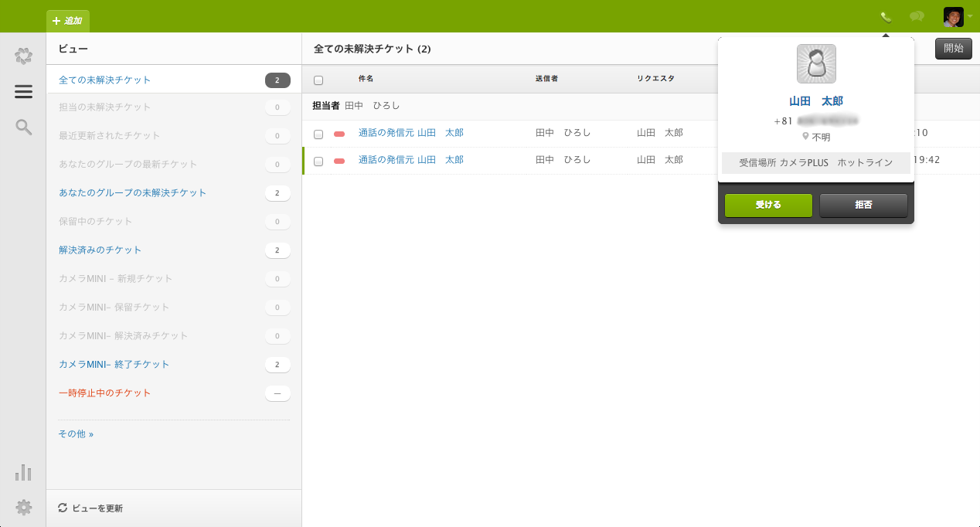Click the caller avatar placeholder image

click(x=816, y=63)
